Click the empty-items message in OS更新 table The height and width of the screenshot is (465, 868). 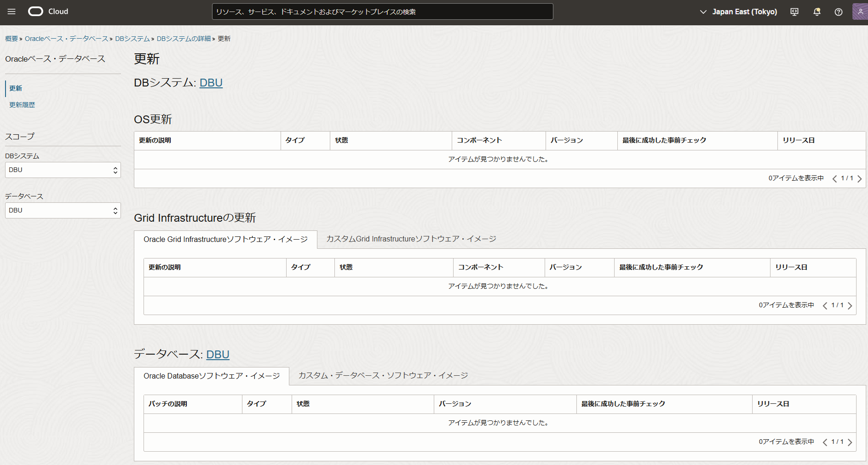(499, 159)
